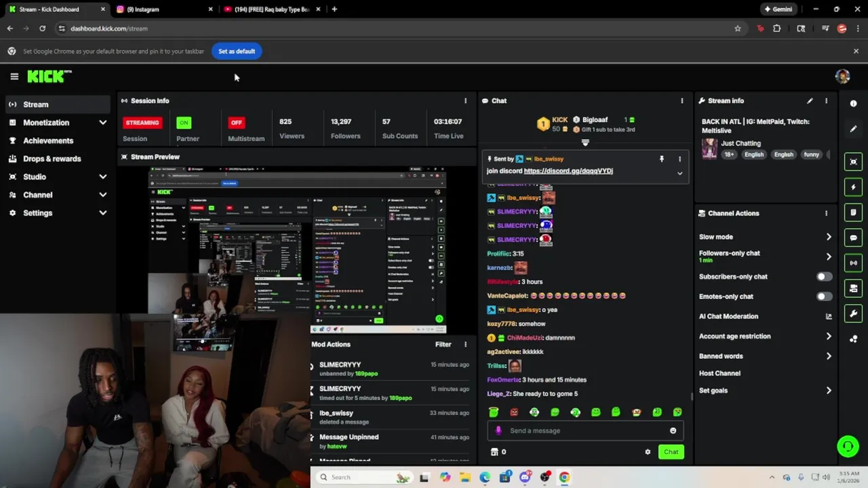Click the pencil icon in the right sidebar
The height and width of the screenshot is (488, 868).
tap(853, 129)
